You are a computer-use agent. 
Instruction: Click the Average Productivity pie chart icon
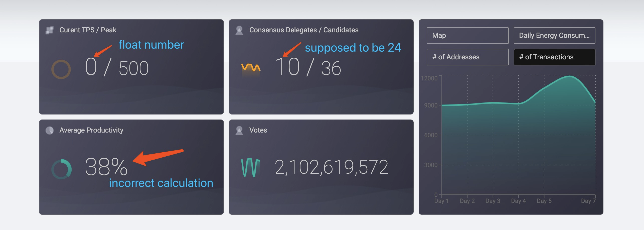[50, 130]
